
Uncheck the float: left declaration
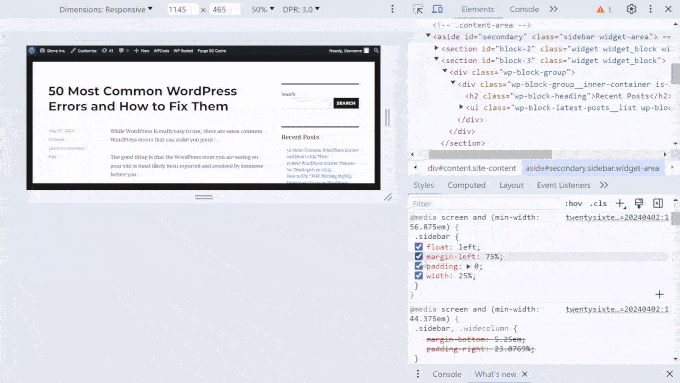coord(418,247)
